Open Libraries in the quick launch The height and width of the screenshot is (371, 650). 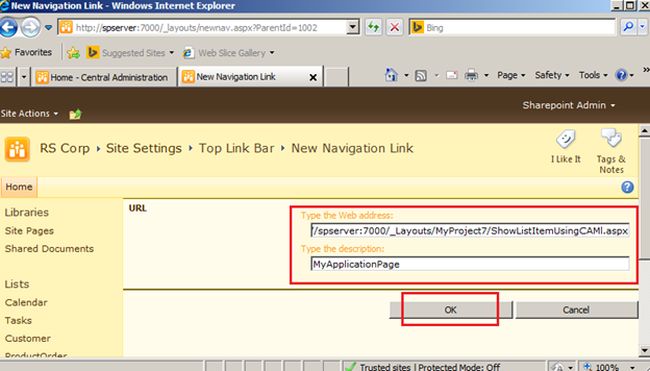pyautogui.click(x=27, y=212)
